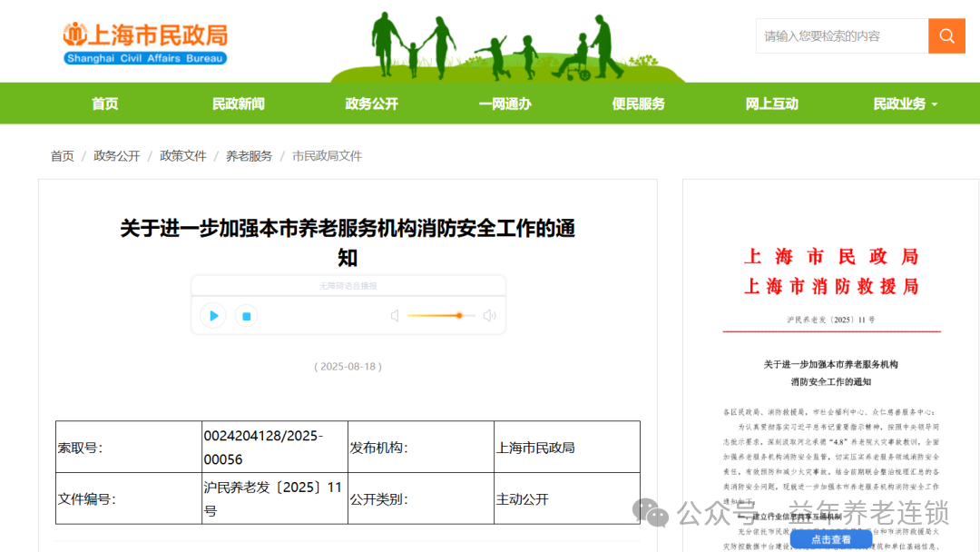Mute using the low-volume speaker icon
The height and width of the screenshot is (552, 980).
click(x=395, y=316)
